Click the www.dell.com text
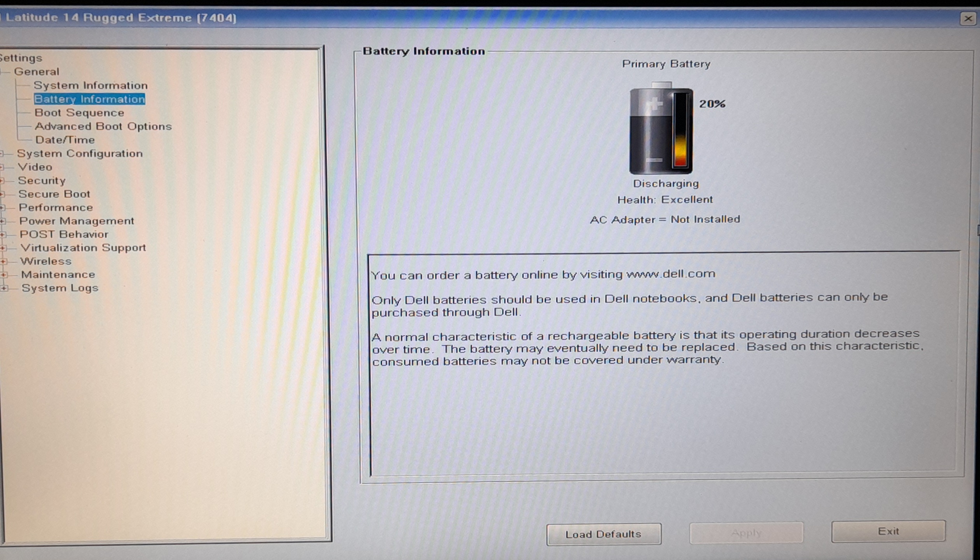 coord(670,274)
